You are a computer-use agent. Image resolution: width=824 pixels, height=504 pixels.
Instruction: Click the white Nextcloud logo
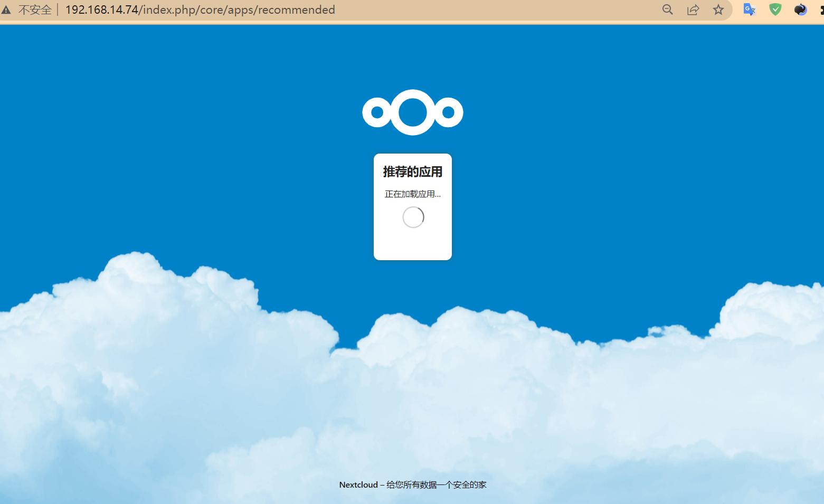coord(412,112)
